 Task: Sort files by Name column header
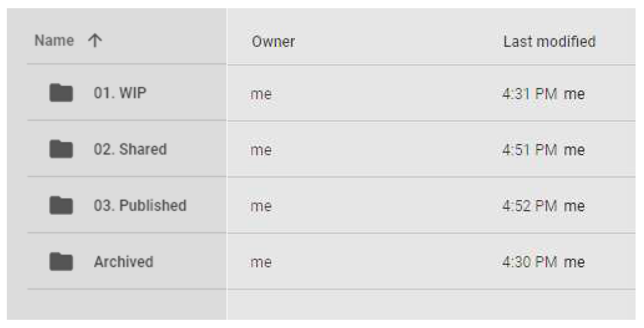tap(54, 41)
